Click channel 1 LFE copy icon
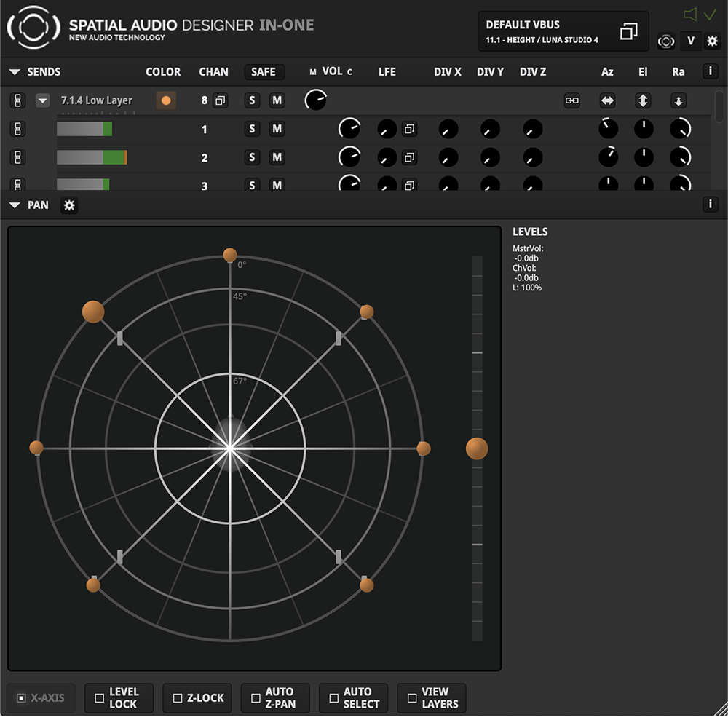This screenshot has height=728, width=728. [x=409, y=129]
